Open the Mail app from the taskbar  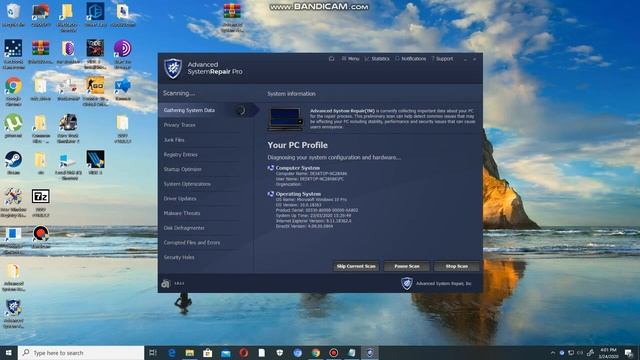(x=226, y=353)
